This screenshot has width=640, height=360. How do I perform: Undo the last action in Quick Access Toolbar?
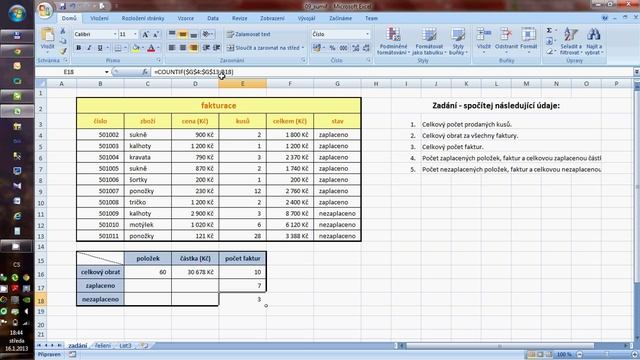tap(73, 6)
